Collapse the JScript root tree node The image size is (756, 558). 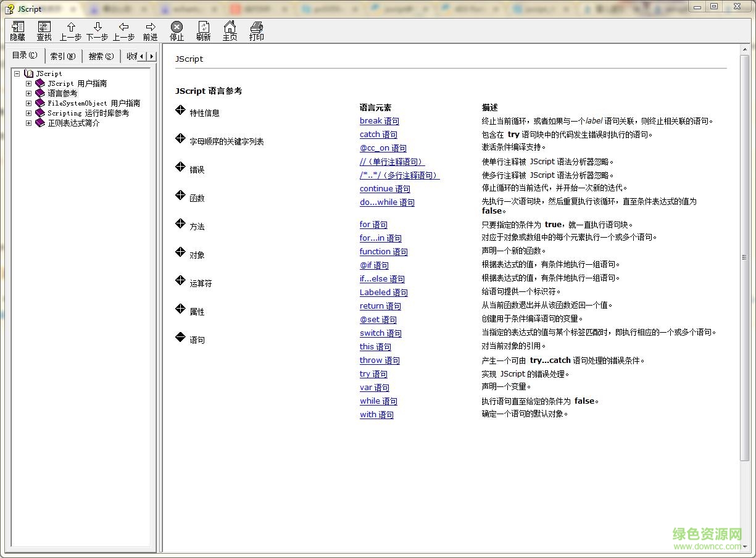coord(16,73)
